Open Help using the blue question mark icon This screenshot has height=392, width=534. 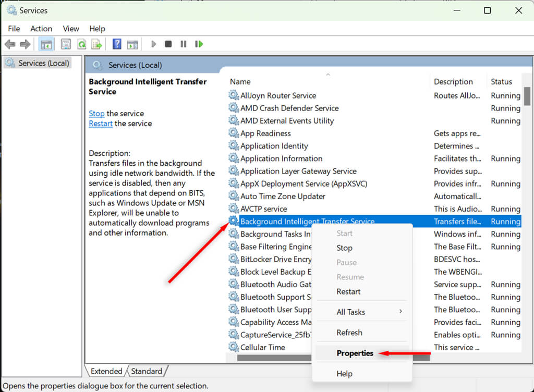117,44
